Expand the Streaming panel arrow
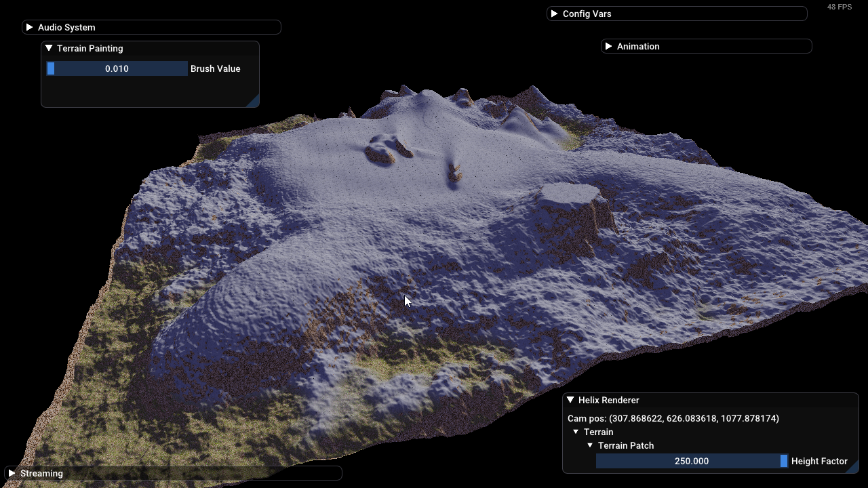The height and width of the screenshot is (488, 868). pos(12,473)
